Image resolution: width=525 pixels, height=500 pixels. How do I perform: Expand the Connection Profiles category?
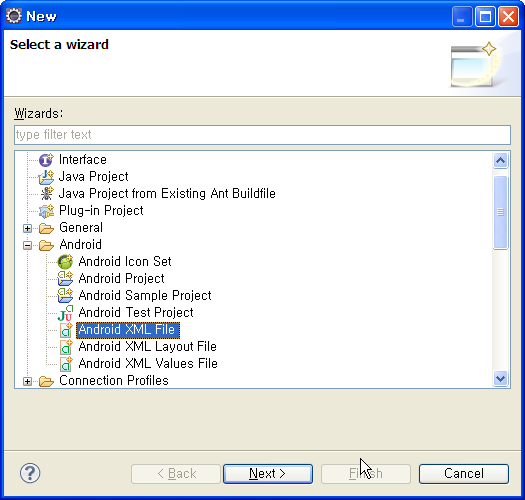coord(27,381)
